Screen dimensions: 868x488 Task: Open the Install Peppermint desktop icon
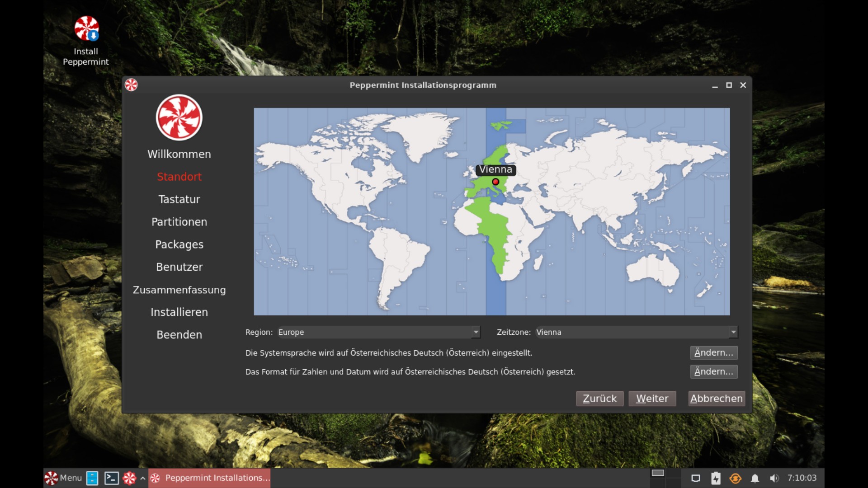click(86, 29)
